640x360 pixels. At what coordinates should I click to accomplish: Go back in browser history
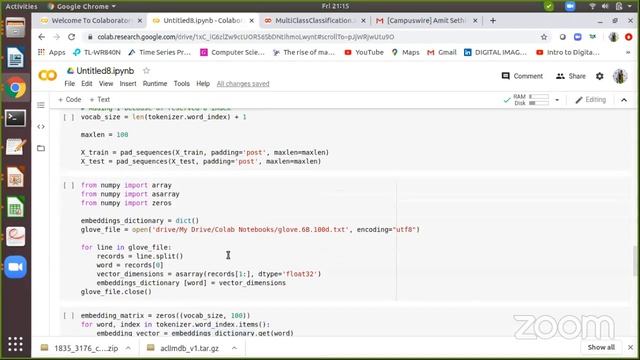point(42,37)
